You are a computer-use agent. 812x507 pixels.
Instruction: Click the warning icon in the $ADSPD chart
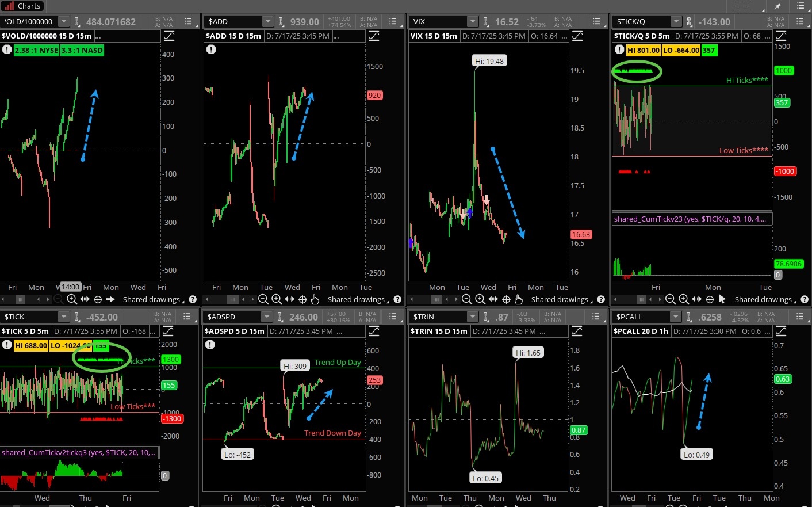210,345
